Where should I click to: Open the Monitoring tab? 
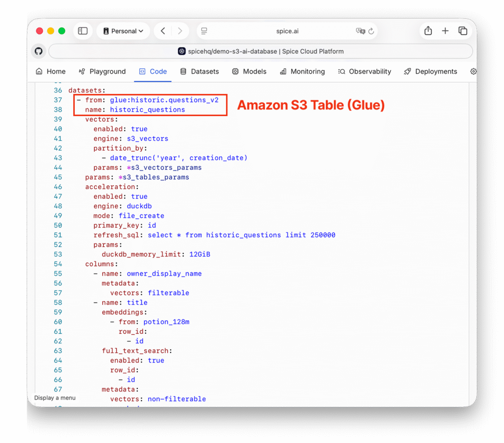click(x=302, y=71)
